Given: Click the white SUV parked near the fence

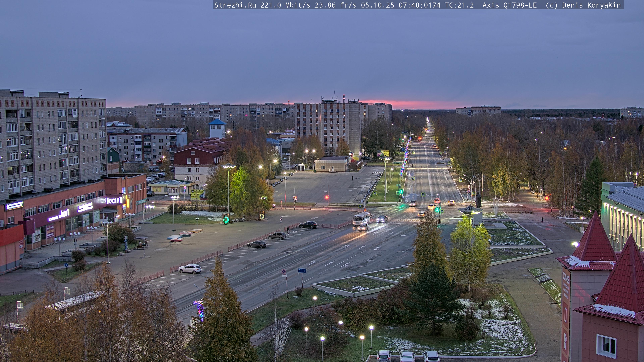Looking at the screenshot, I should [x=190, y=269].
